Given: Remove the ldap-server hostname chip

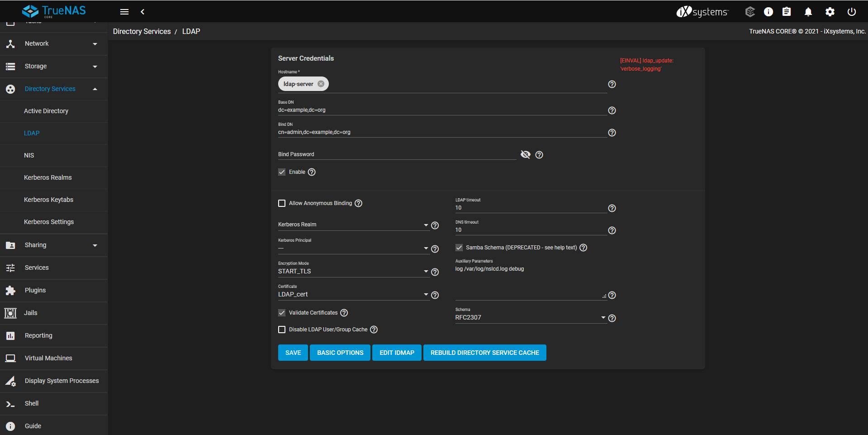Looking at the screenshot, I should pos(321,84).
